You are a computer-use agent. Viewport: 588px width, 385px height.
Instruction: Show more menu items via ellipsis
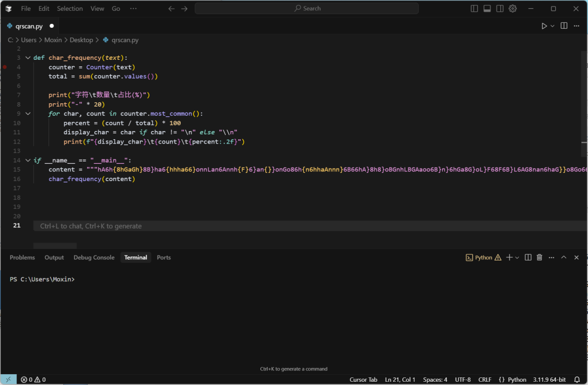(133, 9)
